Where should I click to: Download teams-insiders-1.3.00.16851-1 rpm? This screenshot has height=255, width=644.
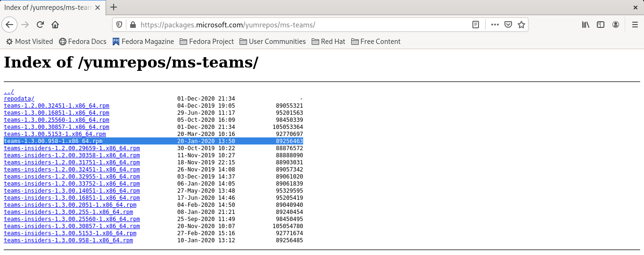click(x=72, y=198)
